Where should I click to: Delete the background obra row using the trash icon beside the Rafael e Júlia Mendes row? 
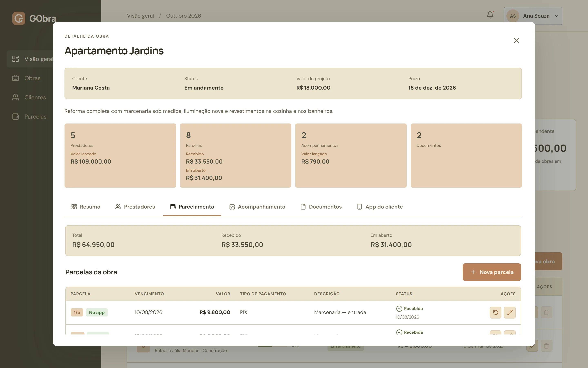pyautogui.click(x=546, y=346)
